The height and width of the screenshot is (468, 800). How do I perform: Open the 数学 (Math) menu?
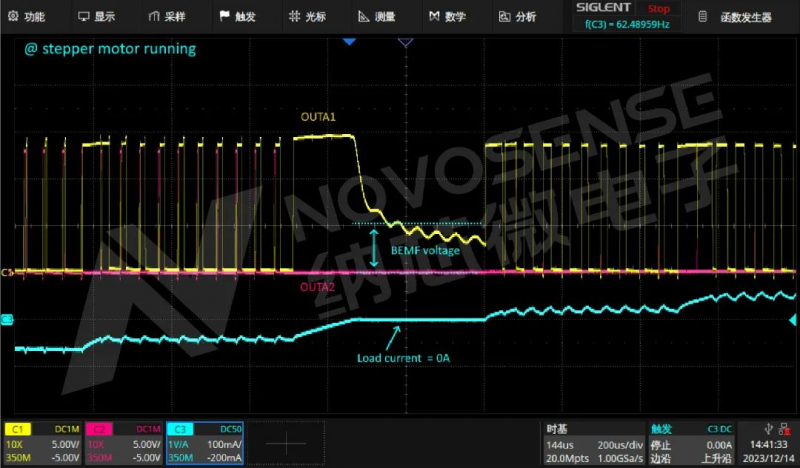[x=447, y=16]
